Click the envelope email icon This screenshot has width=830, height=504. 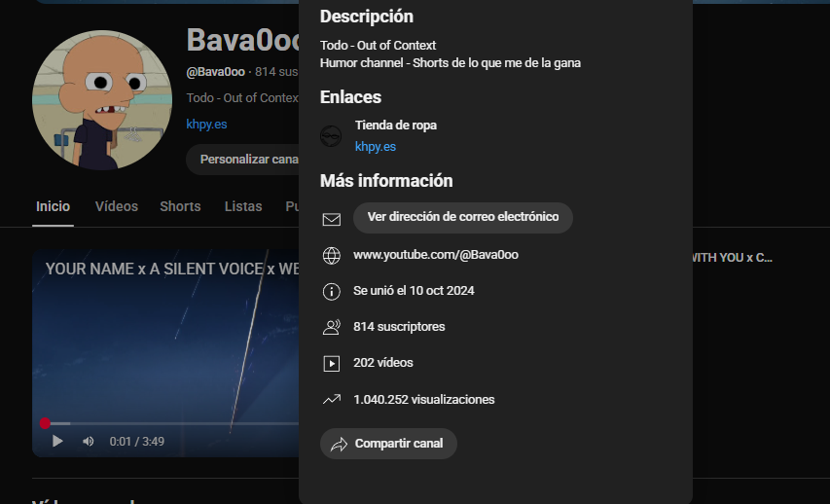pyautogui.click(x=332, y=219)
